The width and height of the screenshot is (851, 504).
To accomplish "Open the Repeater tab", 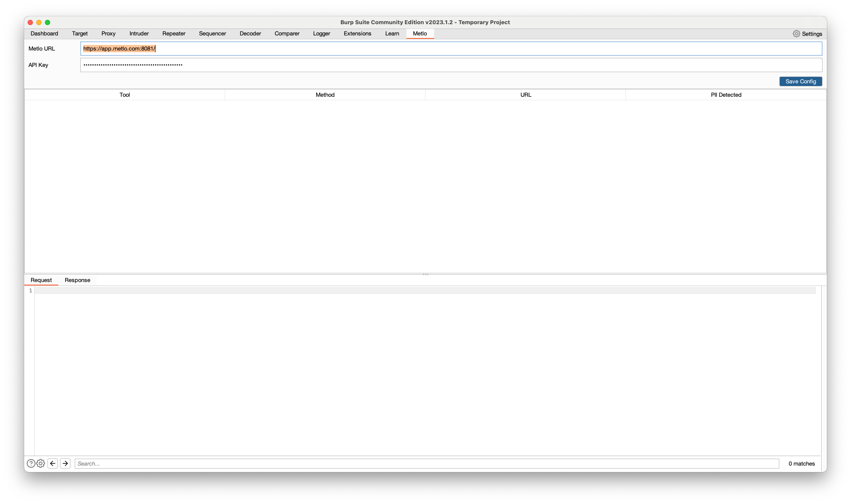I will tap(174, 33).
